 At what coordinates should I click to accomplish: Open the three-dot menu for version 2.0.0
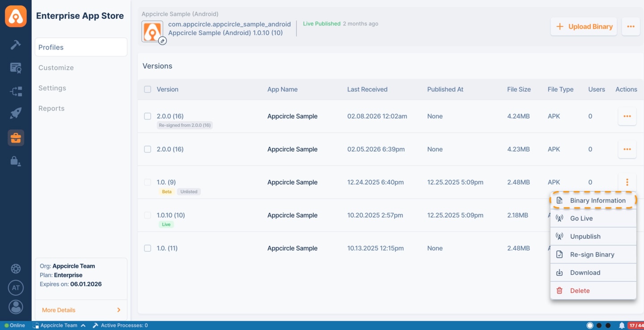pyautogui.click(x=627, y=116)
